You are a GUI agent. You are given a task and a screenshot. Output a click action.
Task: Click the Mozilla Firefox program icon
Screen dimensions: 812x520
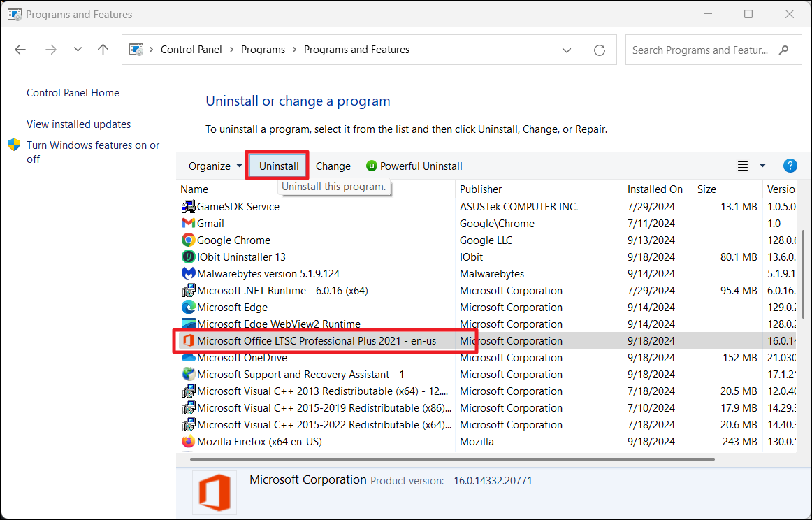[188, 442]
